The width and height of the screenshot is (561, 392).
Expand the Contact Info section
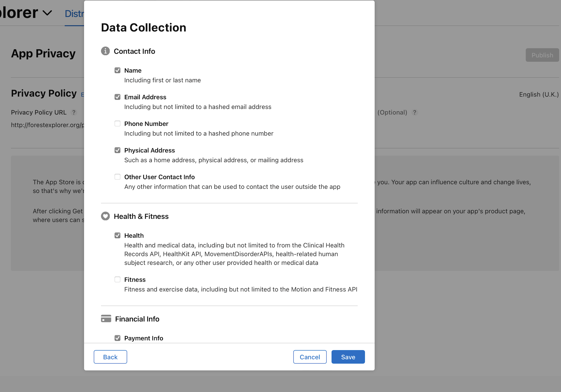[135, 51]
